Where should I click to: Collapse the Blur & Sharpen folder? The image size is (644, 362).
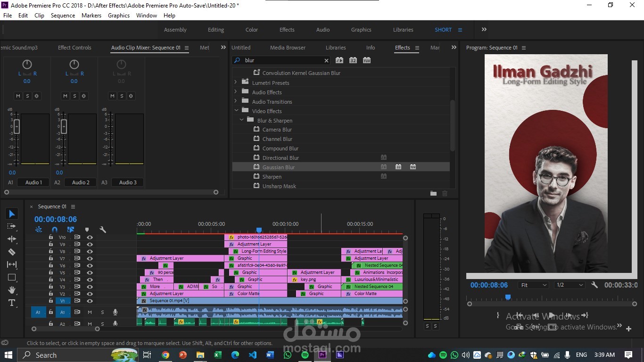[x=241, y=120]
